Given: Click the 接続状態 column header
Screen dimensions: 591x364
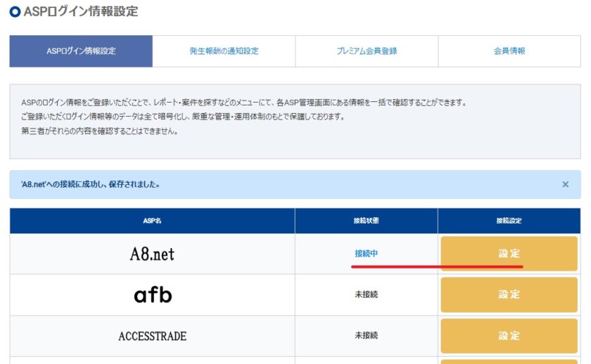Looking at the screenshot, I should 367,221.
